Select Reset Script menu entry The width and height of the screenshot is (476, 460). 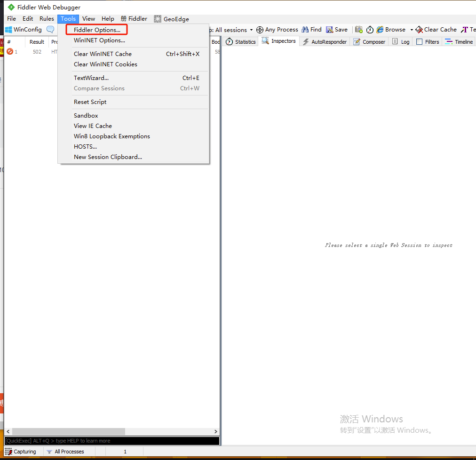coord(90,102)
